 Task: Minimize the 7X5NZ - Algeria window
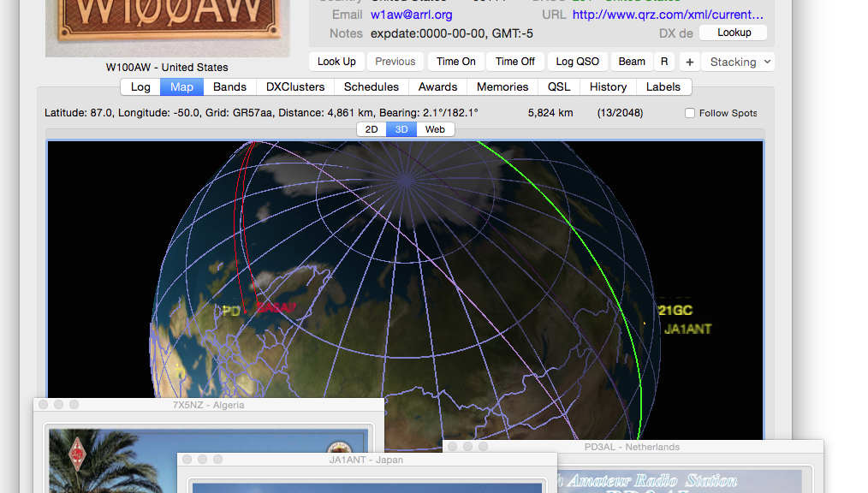(x=59, y=405)
